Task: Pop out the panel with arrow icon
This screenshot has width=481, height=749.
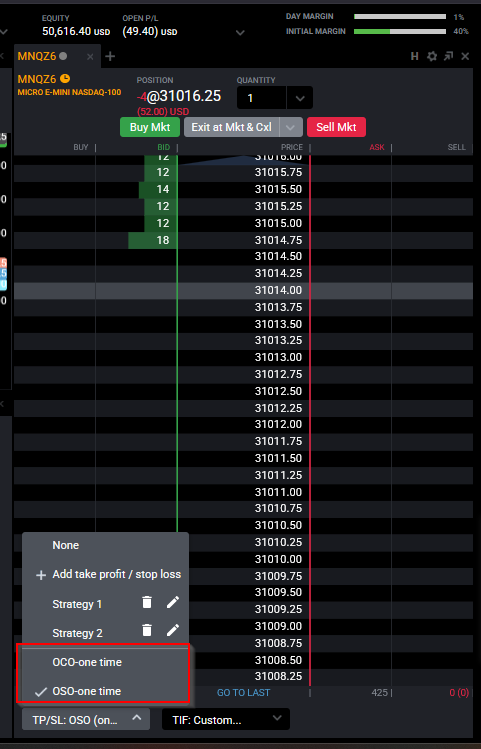Action: 449,56
